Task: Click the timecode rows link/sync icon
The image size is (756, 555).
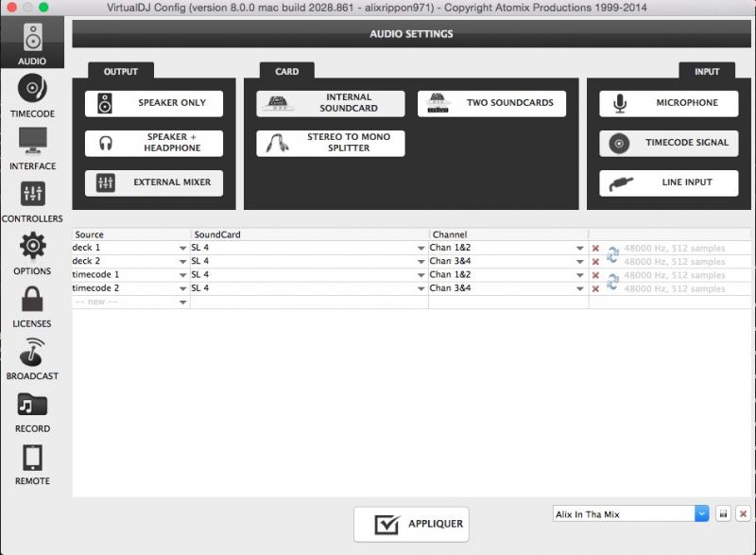Action: 612,282
